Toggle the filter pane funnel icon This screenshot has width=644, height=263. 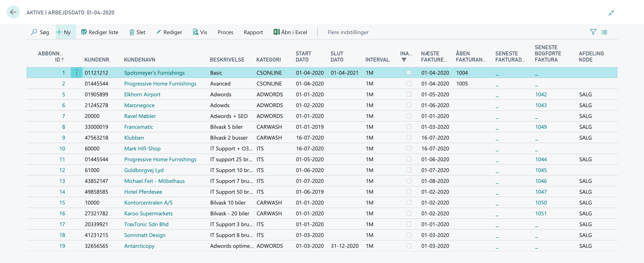[x=593, y=32]
